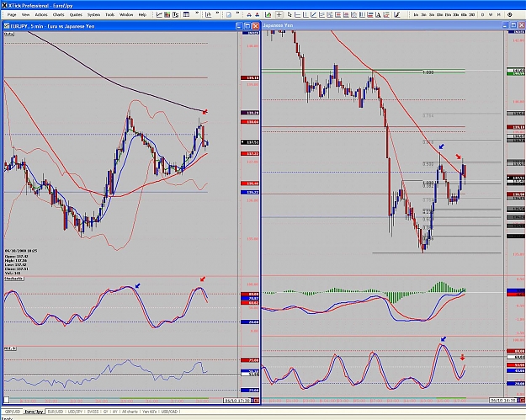Click the green indicator chart icon

(x=268, y=15)
